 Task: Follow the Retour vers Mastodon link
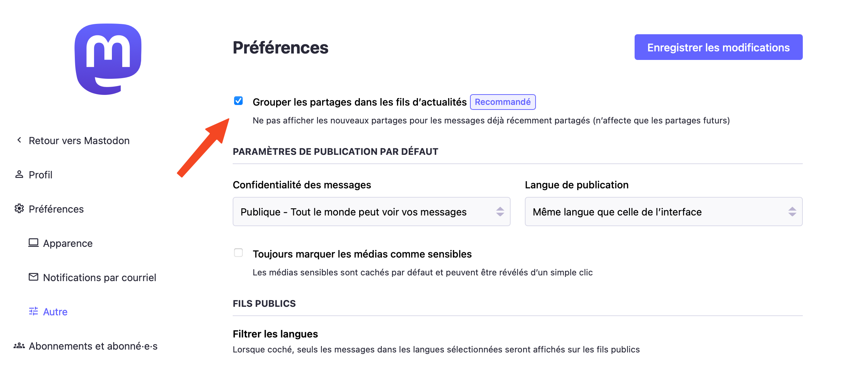tap(79, 141)
